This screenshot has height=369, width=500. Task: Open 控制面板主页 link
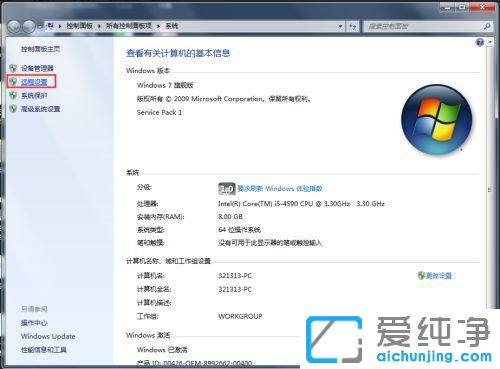coord(41,49)
